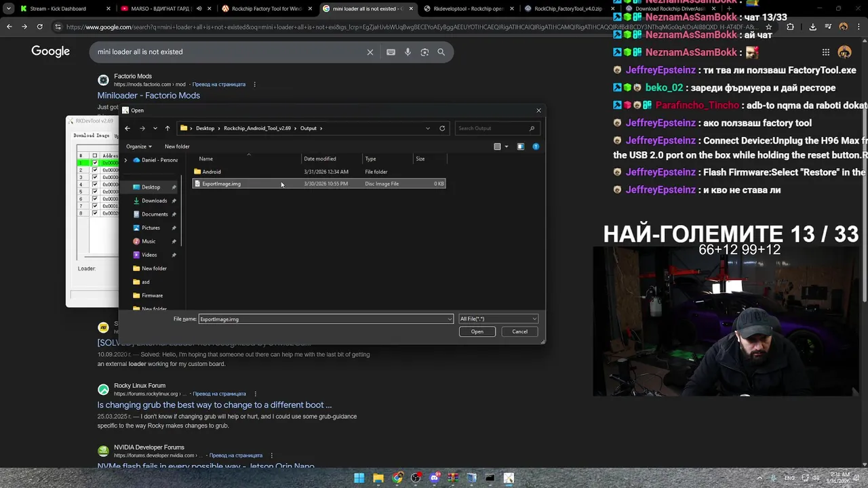Select the ExportImage.img file

click(319, 184)
